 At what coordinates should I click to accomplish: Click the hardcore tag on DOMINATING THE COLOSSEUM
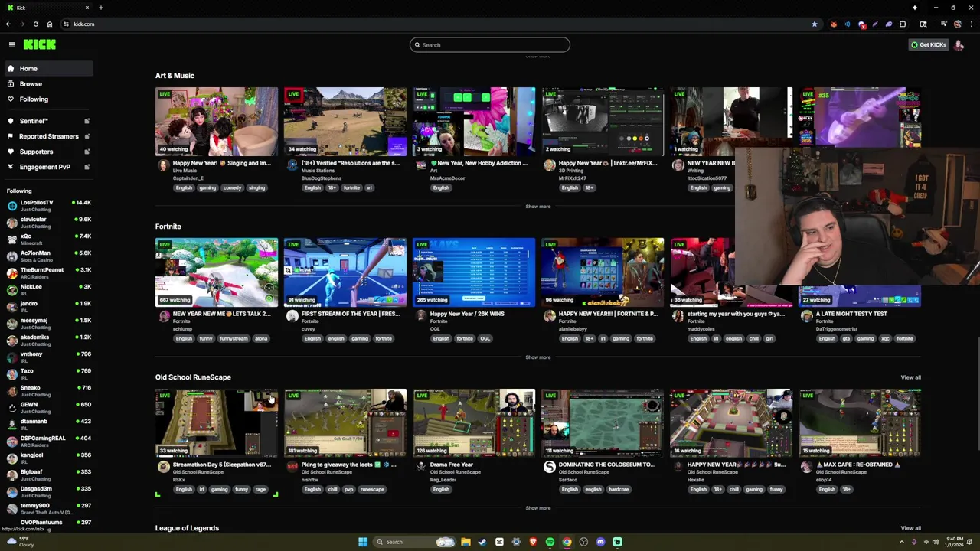(x=619, y=490)
